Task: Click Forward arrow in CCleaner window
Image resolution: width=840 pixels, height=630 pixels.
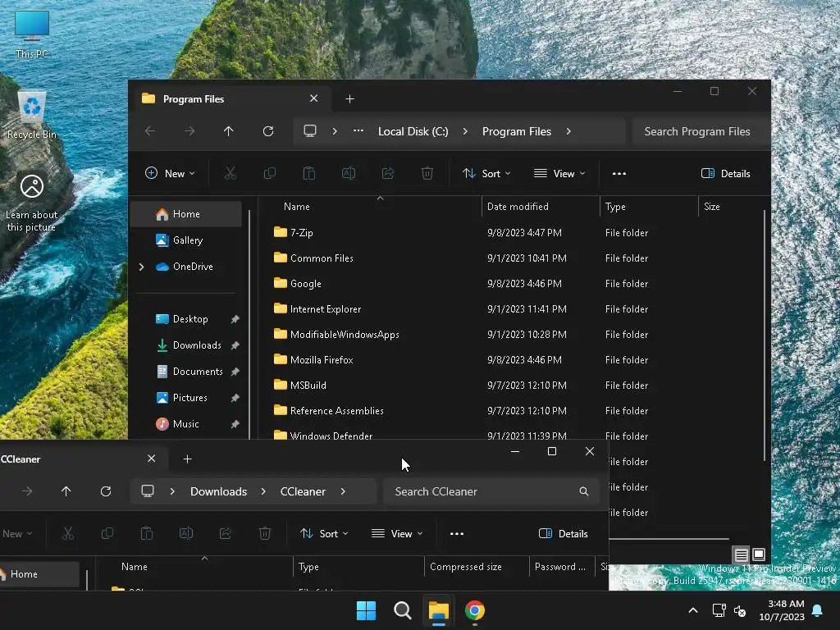Action: (27, 491)
